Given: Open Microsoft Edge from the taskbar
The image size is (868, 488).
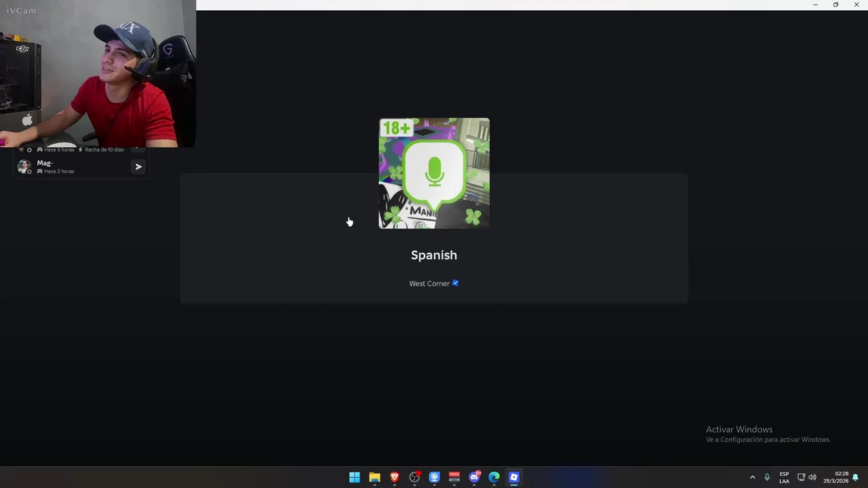Looking at the screenshot, I should [x=494, y=477].
